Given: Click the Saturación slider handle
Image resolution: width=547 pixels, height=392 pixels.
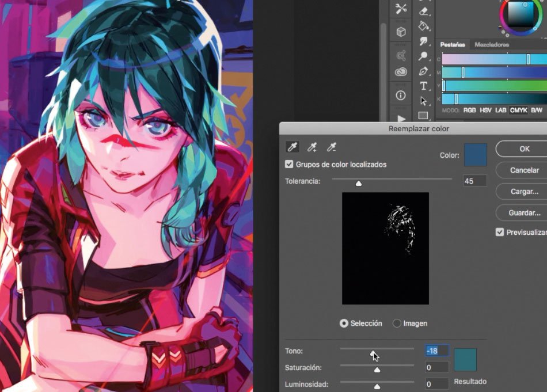Looking at the screenshot, I should tap(377, 370).
